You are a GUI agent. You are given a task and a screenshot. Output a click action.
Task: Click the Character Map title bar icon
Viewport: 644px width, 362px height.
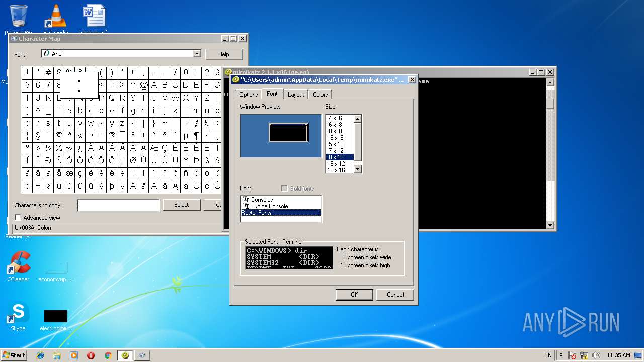pos(14,38)
